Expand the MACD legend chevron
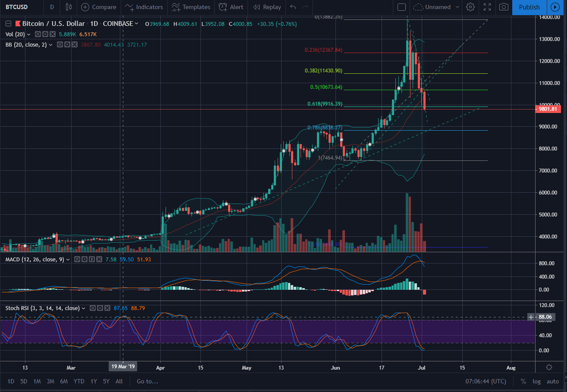Viewport: 567px width, 392px height. pyautogui.click(x=68, y=259)
